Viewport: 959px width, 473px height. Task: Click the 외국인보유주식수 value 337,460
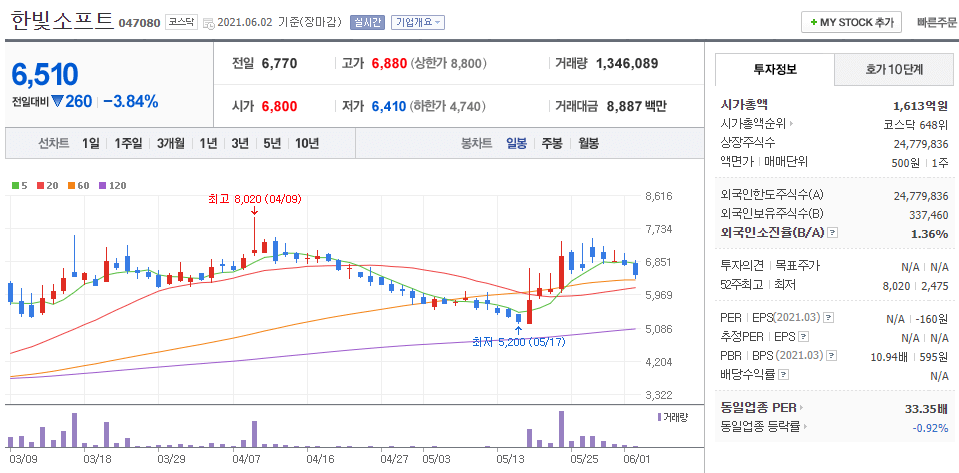click(929, 215)
